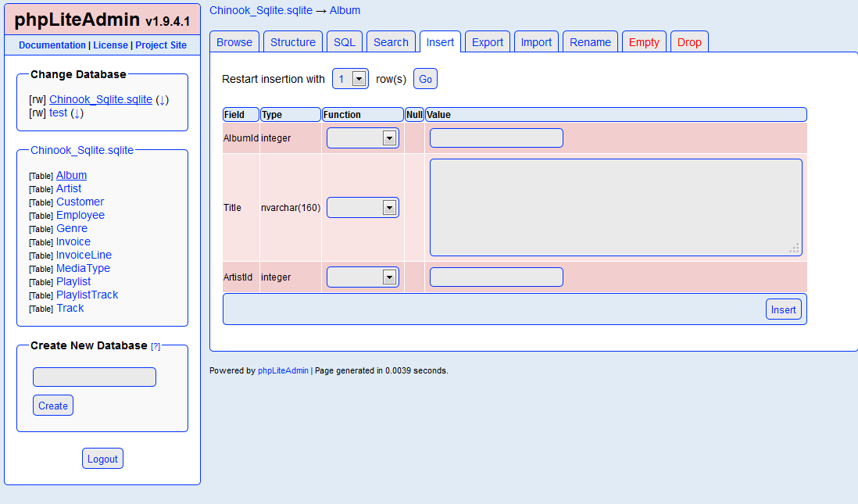Click the Logout button
Image resolution: width=858 pixels, height=504 pixels.
(x=102, y=459)
